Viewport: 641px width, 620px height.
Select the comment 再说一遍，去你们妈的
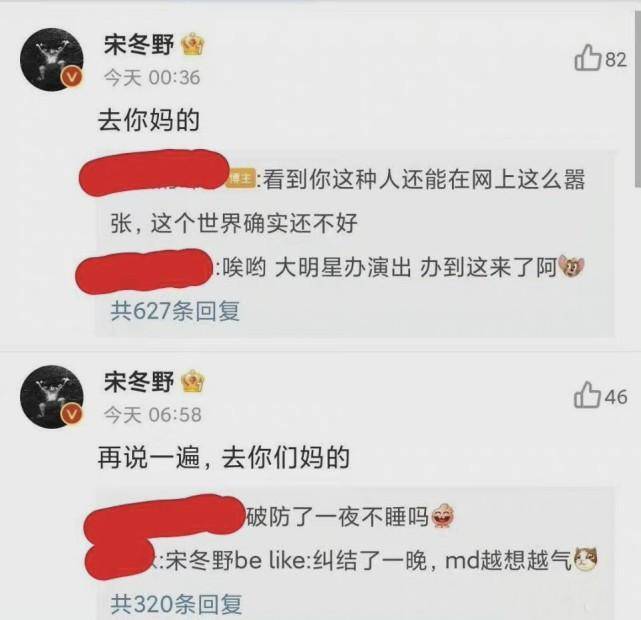[224, 457]
